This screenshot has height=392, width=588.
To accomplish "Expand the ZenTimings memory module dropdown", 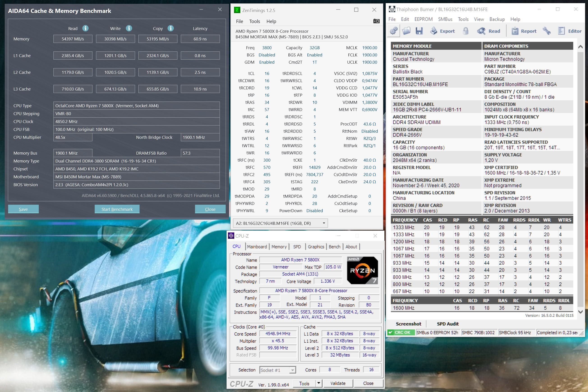I will point(324,223).
